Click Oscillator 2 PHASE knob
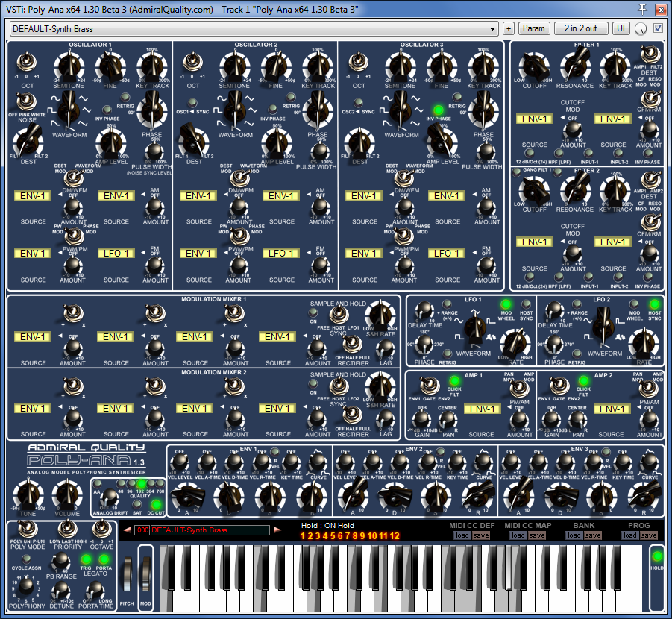The width and height of the screenshot is (672, 619). [x=318, y=110]
